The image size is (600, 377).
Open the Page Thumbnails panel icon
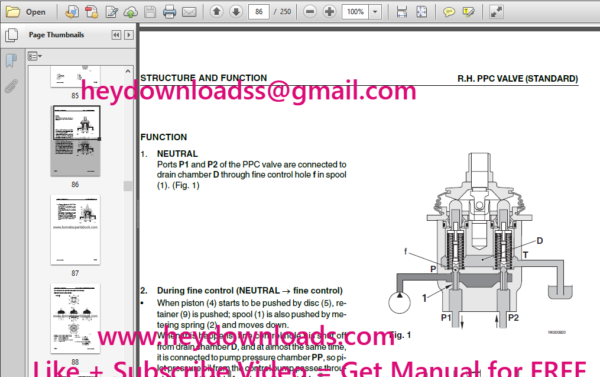(11, 35)
